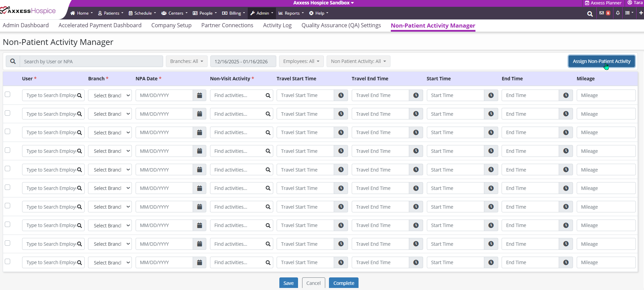Open the Billing menu

click(234, 13)
